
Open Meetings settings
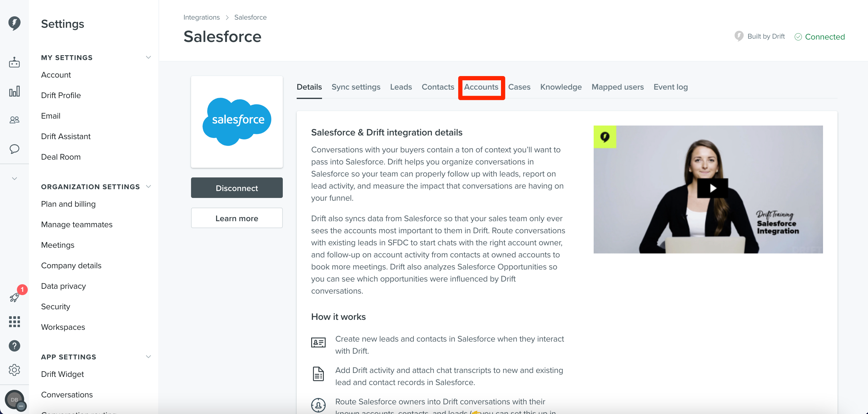tap(58, 245)
